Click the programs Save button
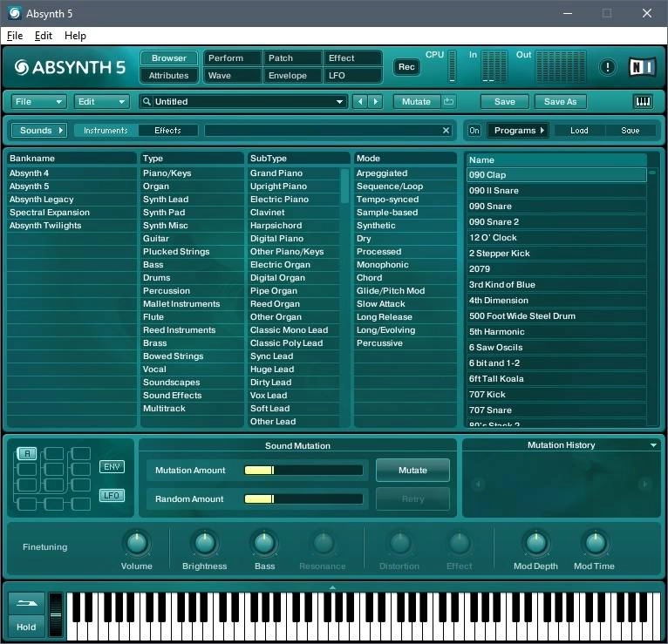This screenshot has height=644, width=668. click(631, 130)
